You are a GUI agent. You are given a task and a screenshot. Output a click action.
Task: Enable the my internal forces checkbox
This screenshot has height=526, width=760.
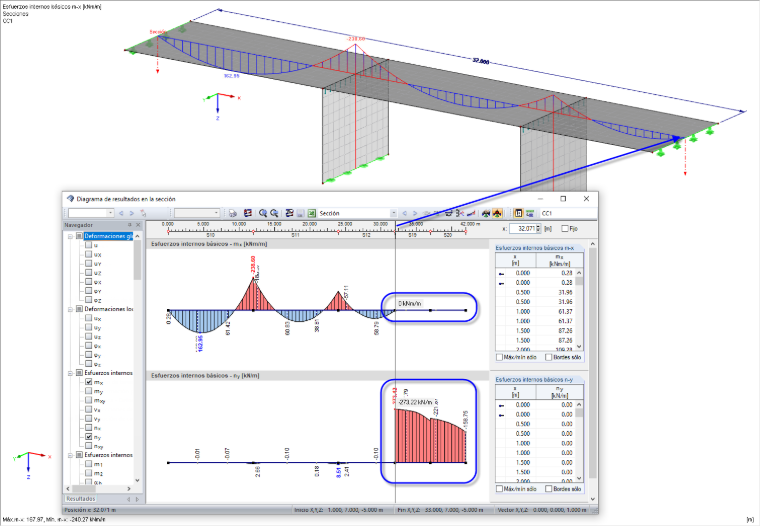click(x=89, y=391)
